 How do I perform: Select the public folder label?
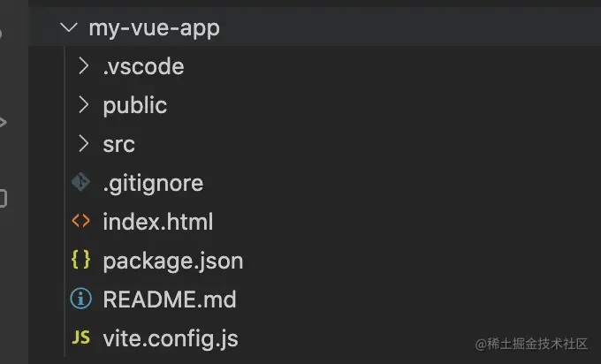[134, 105]
